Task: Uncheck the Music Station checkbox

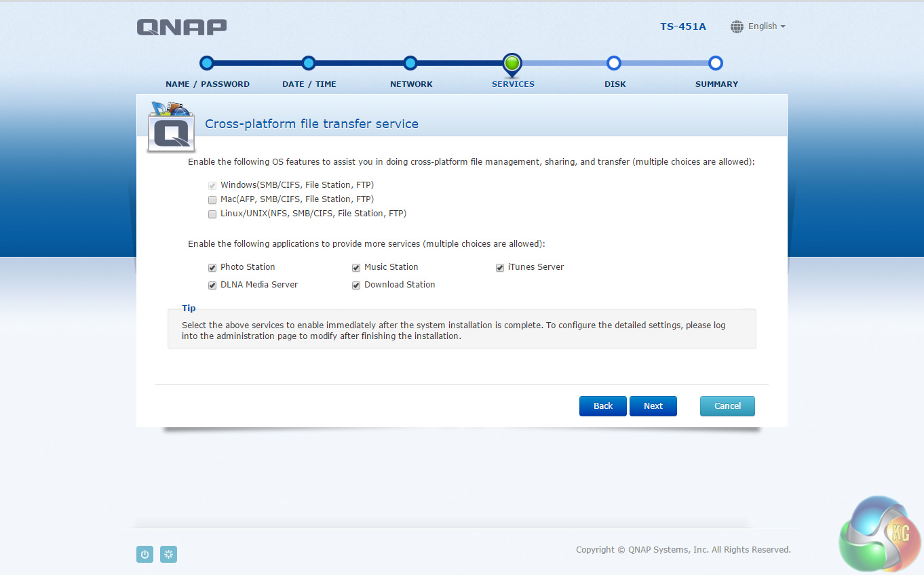Action: click(356, 268)
